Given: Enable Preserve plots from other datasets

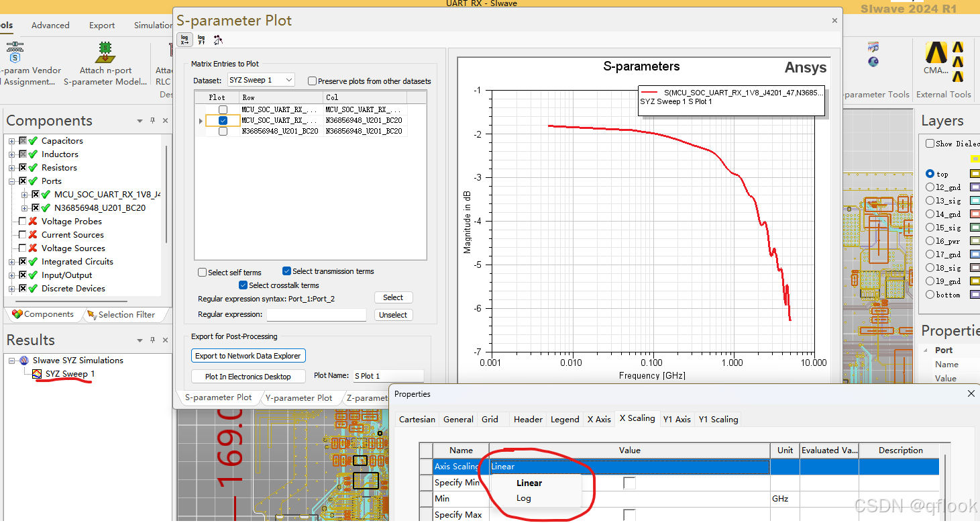Looking at the screenshot, I should coord(312,81).
